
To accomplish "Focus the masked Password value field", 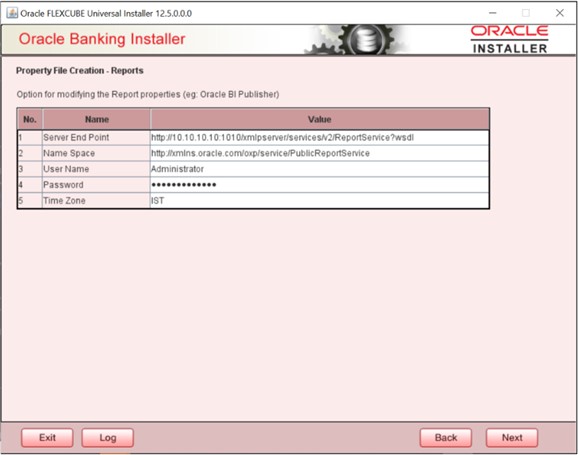I will [320, 185].
